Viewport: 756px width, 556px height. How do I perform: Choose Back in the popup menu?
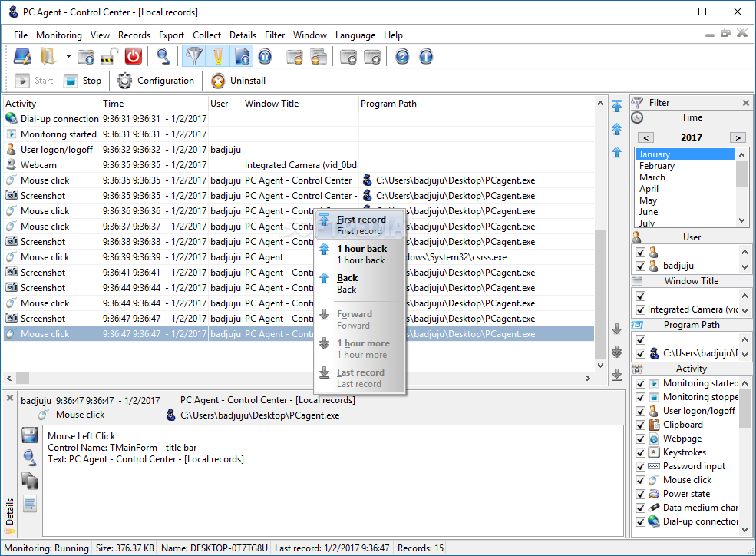360,283
